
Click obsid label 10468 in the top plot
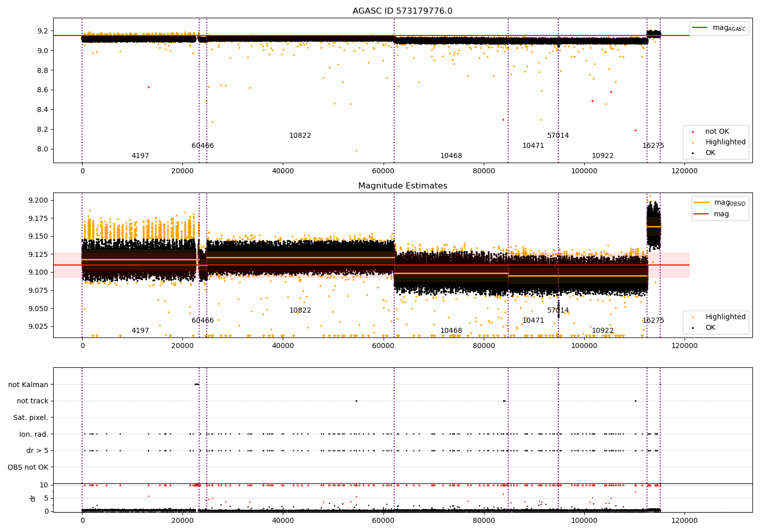(451, 156)
